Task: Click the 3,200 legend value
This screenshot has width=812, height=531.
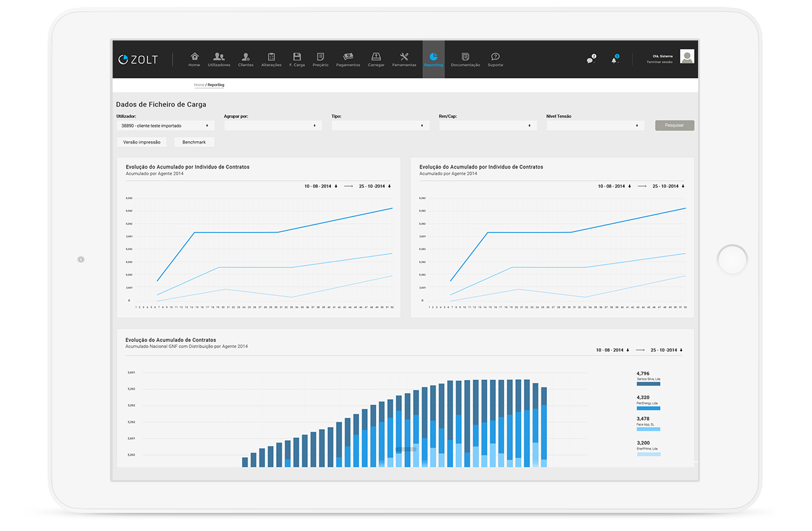Action: coord(643,444)
